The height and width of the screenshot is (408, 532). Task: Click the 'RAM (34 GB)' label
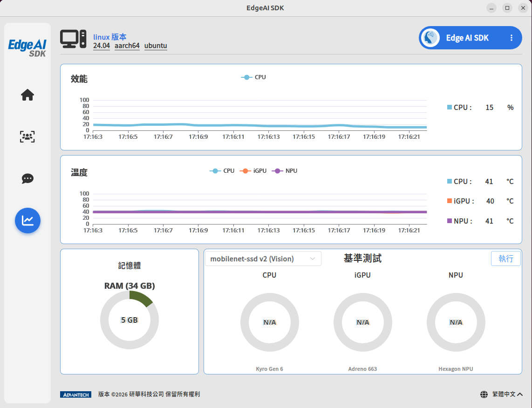129,286
